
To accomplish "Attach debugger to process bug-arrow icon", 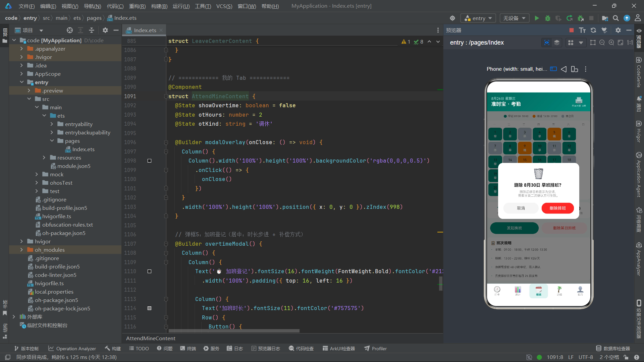I will (581, 18).
